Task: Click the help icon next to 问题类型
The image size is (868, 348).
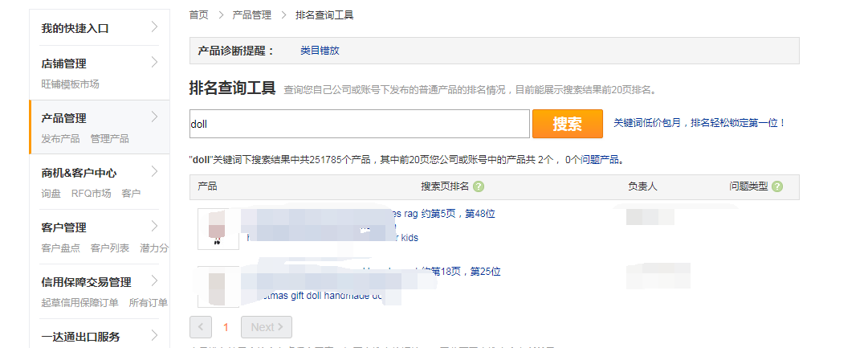Action: pyautogui.click(x=777, y=186)
